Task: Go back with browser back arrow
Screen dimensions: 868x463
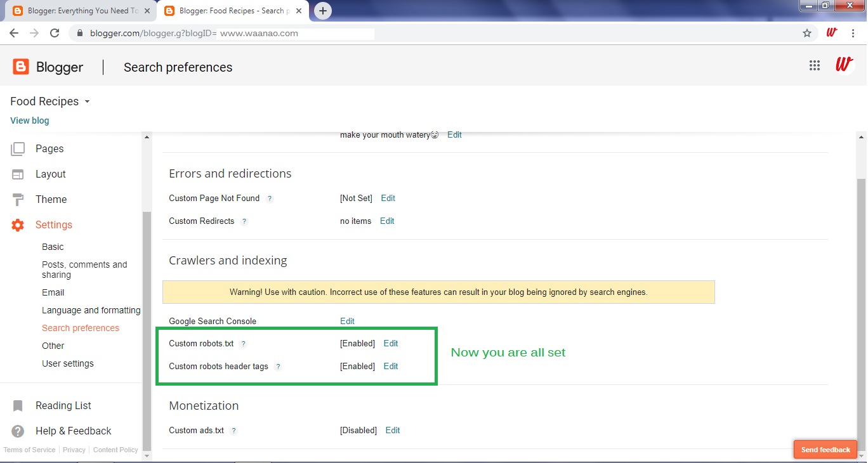Action: point(14,33)
